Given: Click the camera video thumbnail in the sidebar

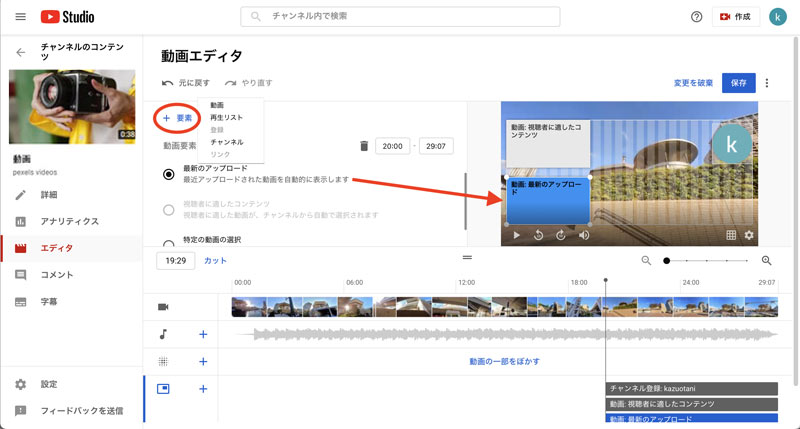Looking at the screenshot, I should 72,107.
